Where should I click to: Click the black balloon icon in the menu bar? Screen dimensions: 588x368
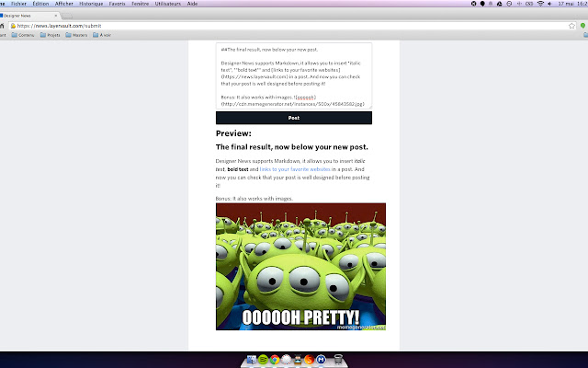482,4
